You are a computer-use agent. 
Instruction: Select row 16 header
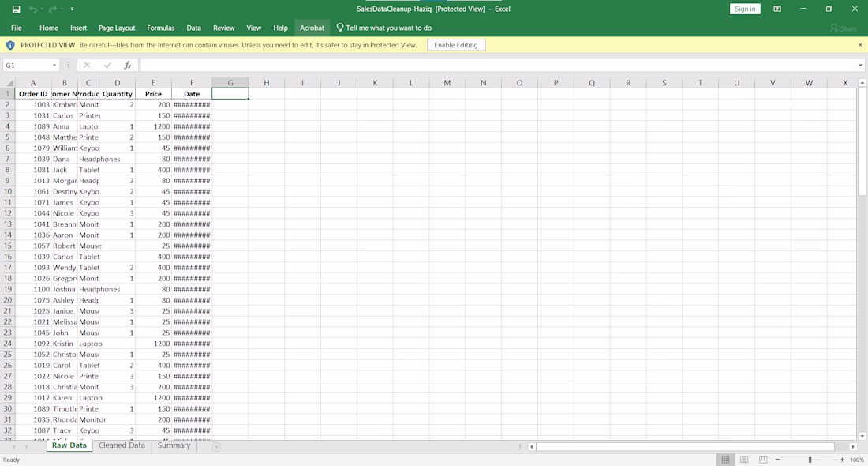click(x=8, y=257)
